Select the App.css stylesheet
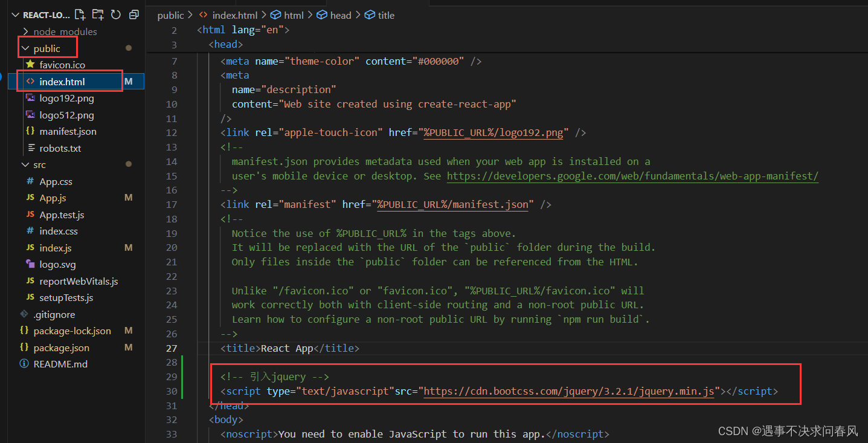 pyautogui.click(x=56, y=181)
